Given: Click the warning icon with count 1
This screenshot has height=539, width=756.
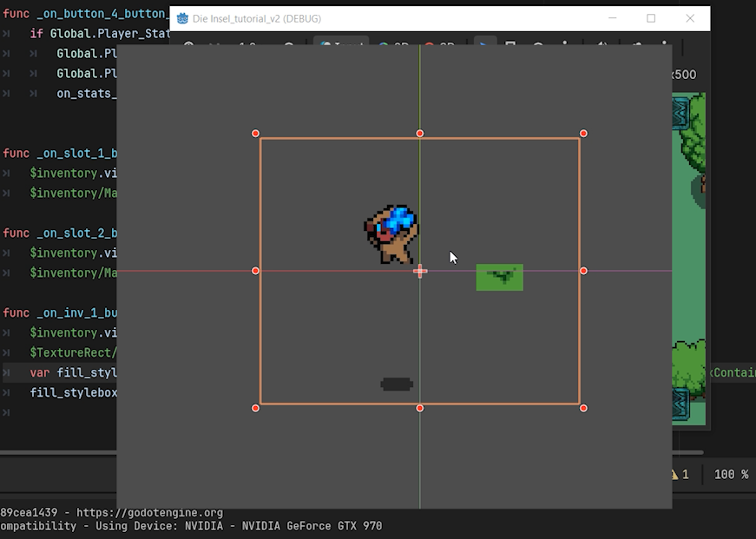Looking at the screenshot, I should [x=680, y=475].
